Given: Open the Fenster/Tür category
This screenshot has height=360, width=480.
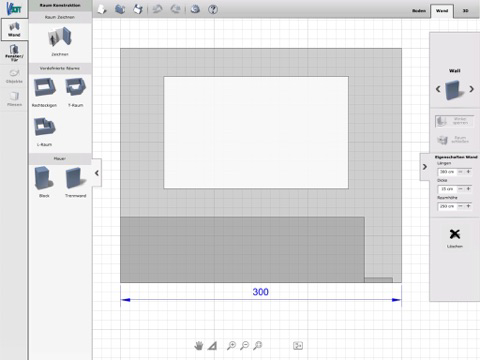Looking at the screenshot, I should [14, 53].
